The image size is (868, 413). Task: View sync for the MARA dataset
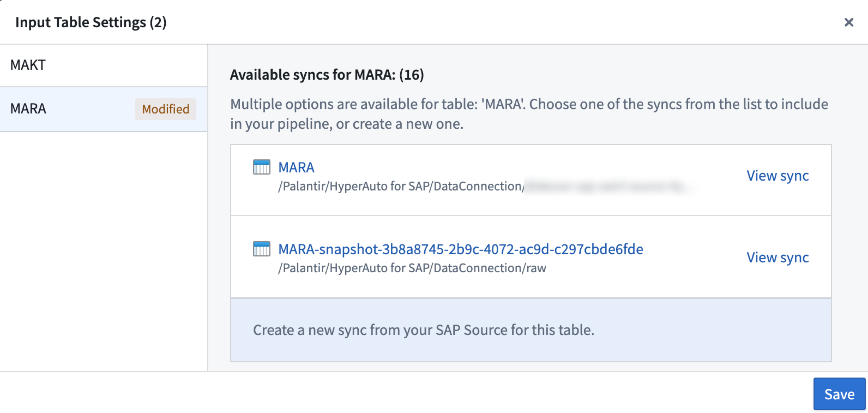click(x=777, y=176)
